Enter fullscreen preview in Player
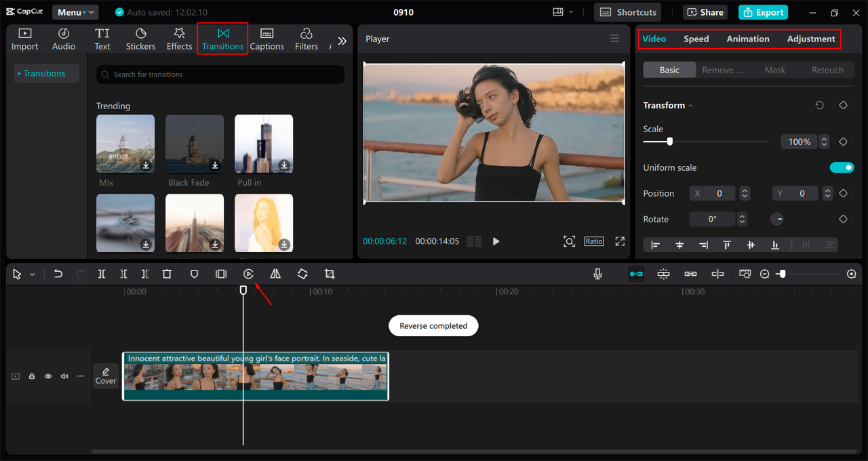This screenshot has height=461, width=868. click(620, 241)
